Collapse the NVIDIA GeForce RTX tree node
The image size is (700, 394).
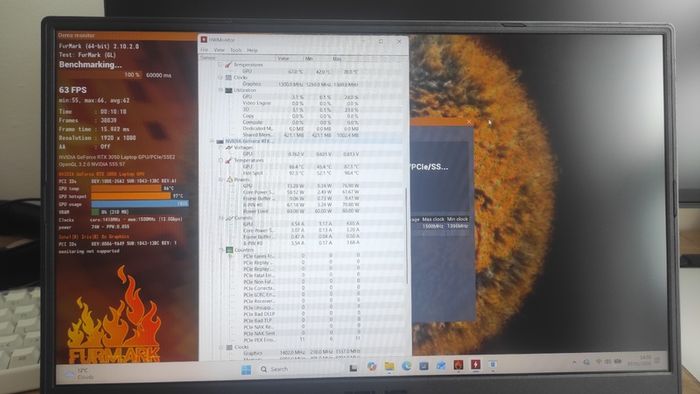(x=212, y=141)
